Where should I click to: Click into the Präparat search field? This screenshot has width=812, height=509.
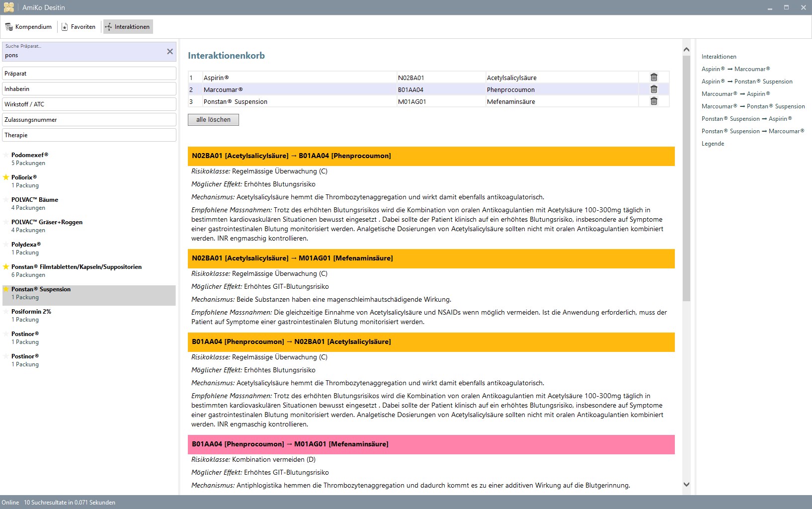(x=89, y=73)
